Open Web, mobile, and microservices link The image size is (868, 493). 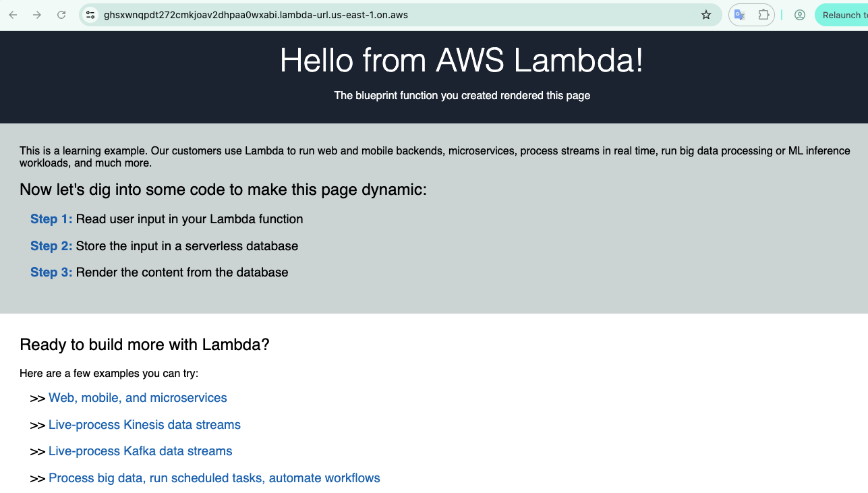coord(138,398)
